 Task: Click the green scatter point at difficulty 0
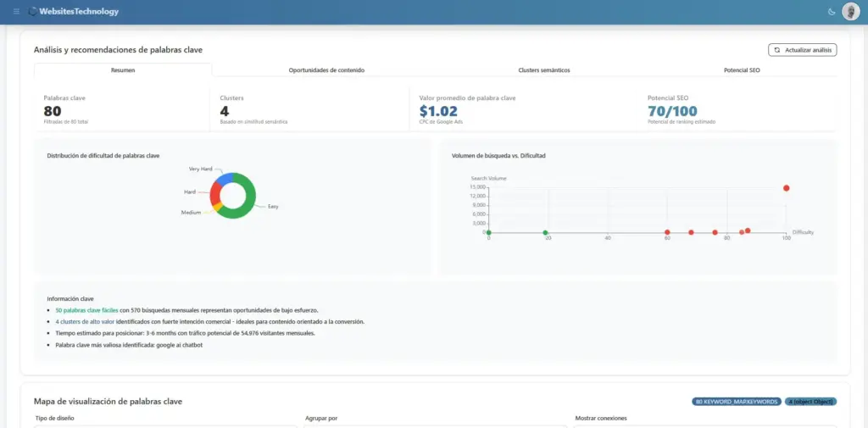[x=489, y=232]
